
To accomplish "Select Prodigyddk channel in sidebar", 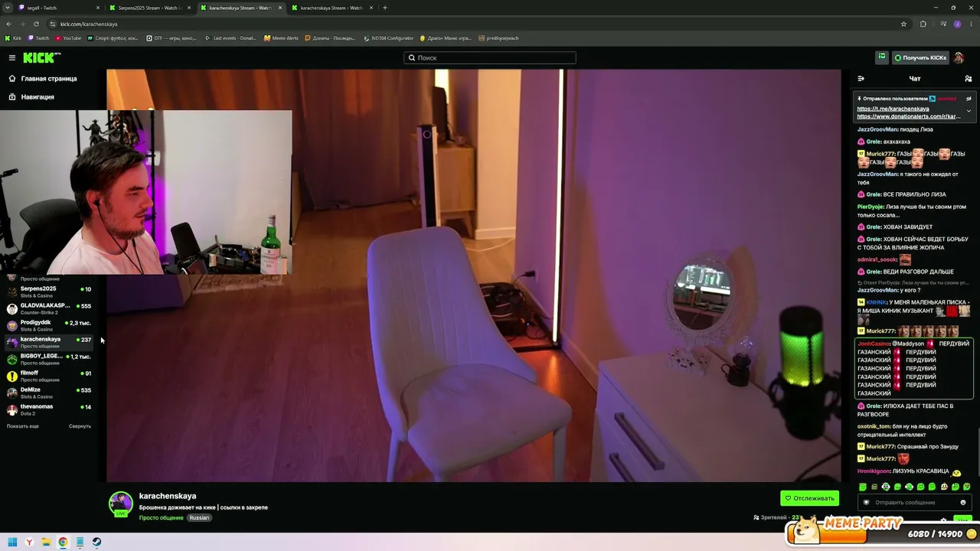I will coord(50,325).
